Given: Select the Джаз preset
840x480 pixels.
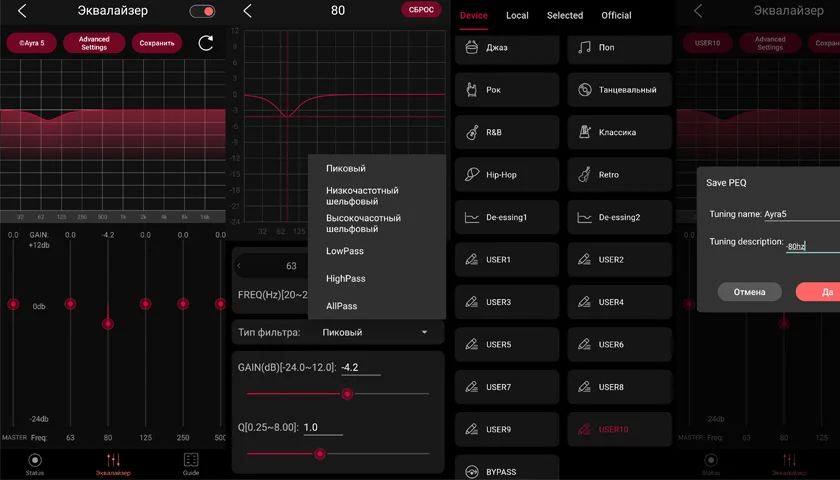Looking at the screenshot, I should (x=507, y=48).
